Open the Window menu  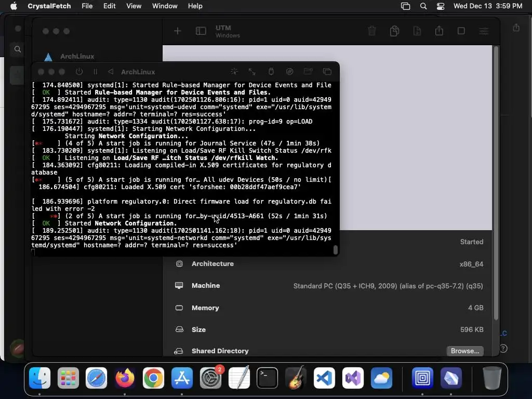click(x=165, y=6)
